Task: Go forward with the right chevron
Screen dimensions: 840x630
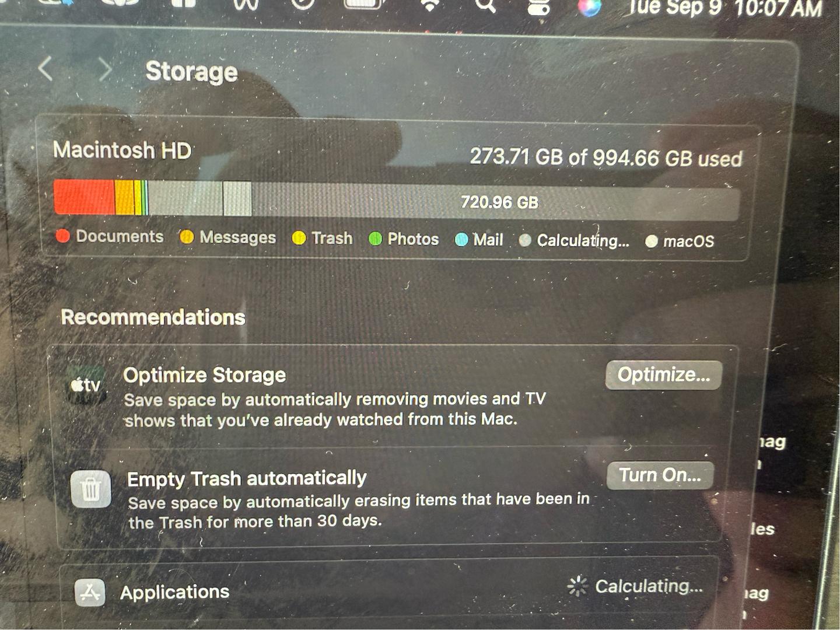Action: point(105,70)
